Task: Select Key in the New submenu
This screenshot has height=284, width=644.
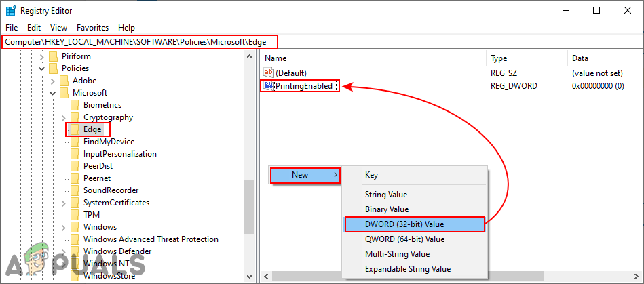Action: [x=372, y=175]
